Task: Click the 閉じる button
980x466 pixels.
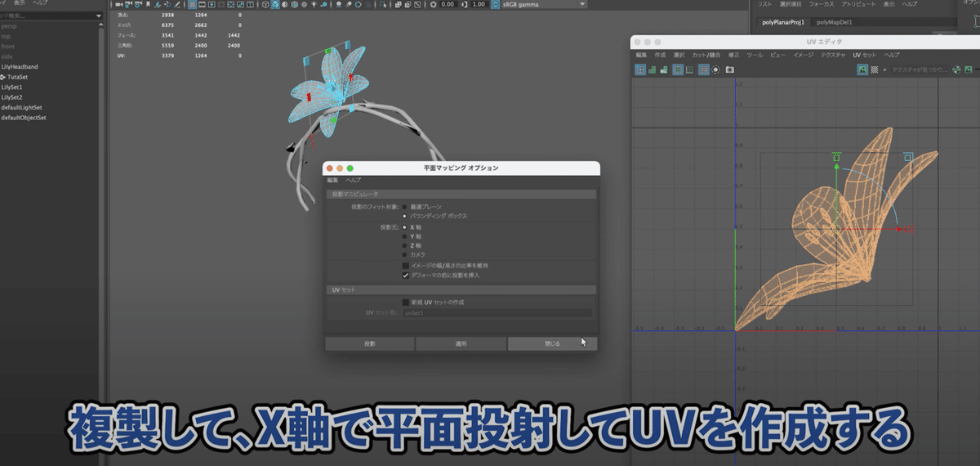Action: click(552, 343)
